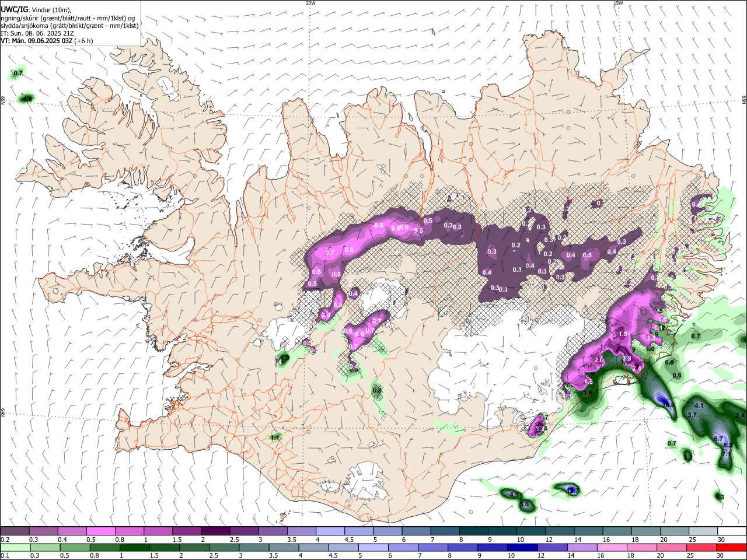Screen dimensions: 747x560
Task: Click the pale green 0.1 legend swatch
Action: point(15,547)
